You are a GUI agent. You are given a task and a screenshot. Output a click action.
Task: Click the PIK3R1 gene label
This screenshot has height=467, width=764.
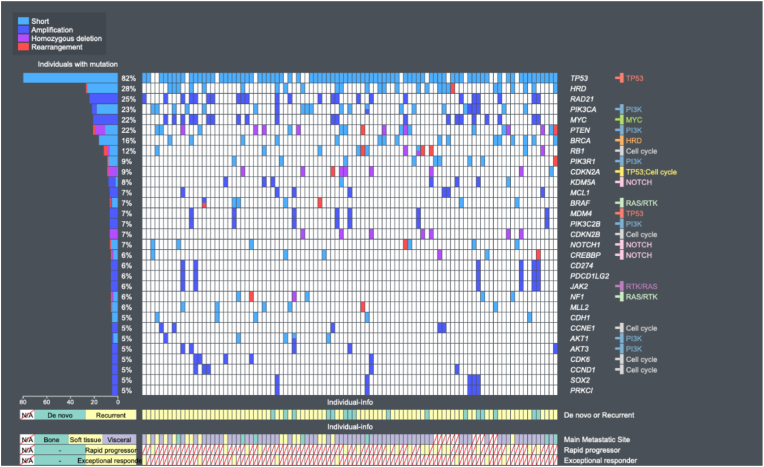point(582,161)
